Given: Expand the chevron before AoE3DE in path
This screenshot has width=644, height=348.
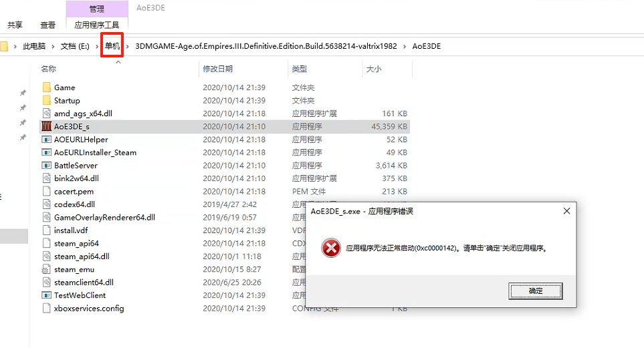Looking at the screenshot, I should [x=405, y=46].
